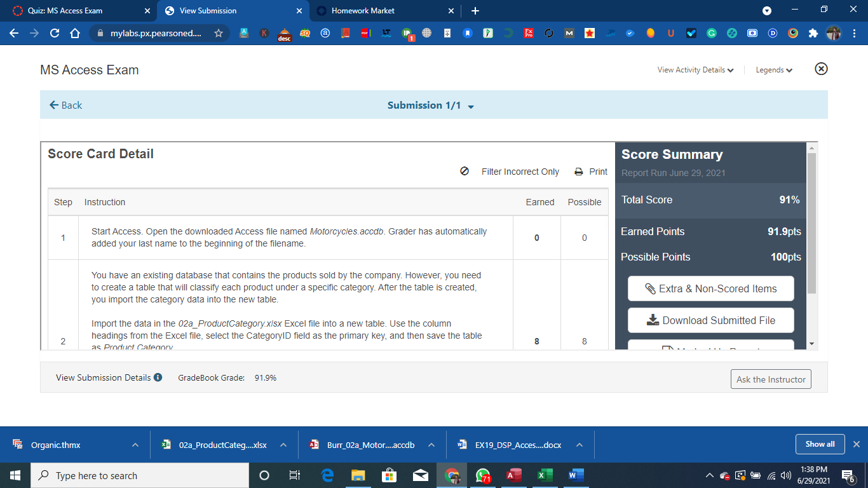Open the Windows Start menu
Image resolution: width=868 pixels, height=488 pixels.
pyautogui.click(x=15, y=475)
